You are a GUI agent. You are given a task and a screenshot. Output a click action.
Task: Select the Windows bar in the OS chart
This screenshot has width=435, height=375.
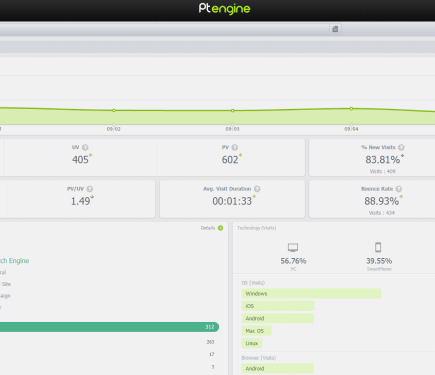(x=311, y=294)
